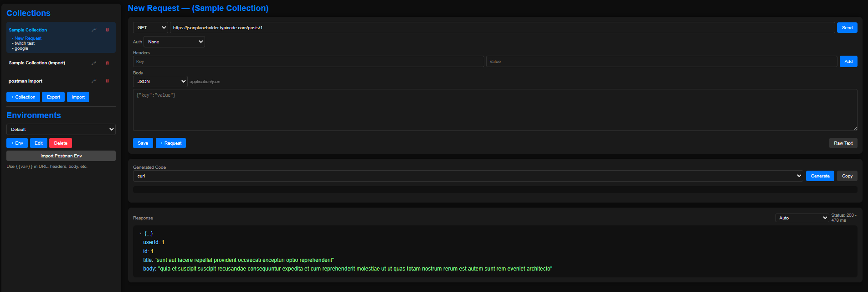This screenshot has width=868, height=292.
Task: Import a collection
Action: click(78, 97)
